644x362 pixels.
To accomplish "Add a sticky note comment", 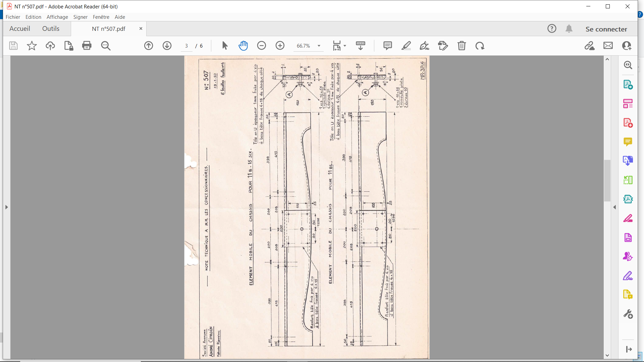I will (x=388, y=46).
